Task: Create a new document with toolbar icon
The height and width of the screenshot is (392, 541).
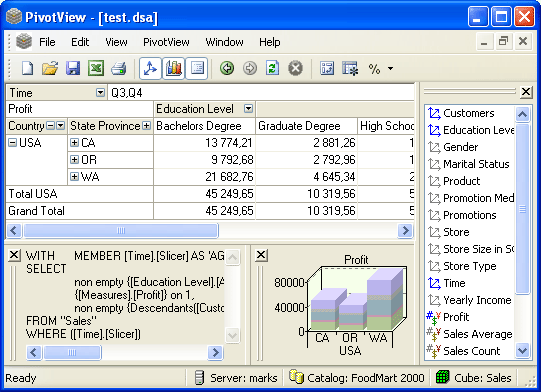Action: click(x=28, y=68)
